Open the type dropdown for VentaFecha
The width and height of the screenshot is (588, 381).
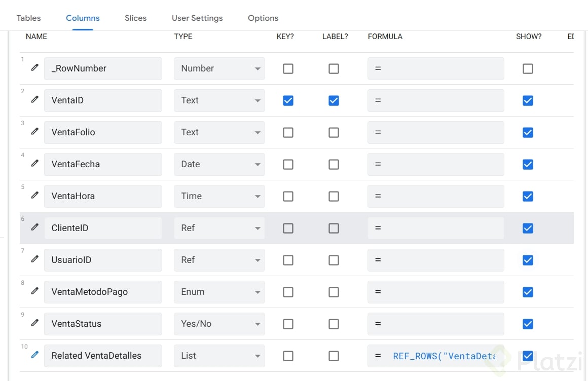[x=219, y=164]
